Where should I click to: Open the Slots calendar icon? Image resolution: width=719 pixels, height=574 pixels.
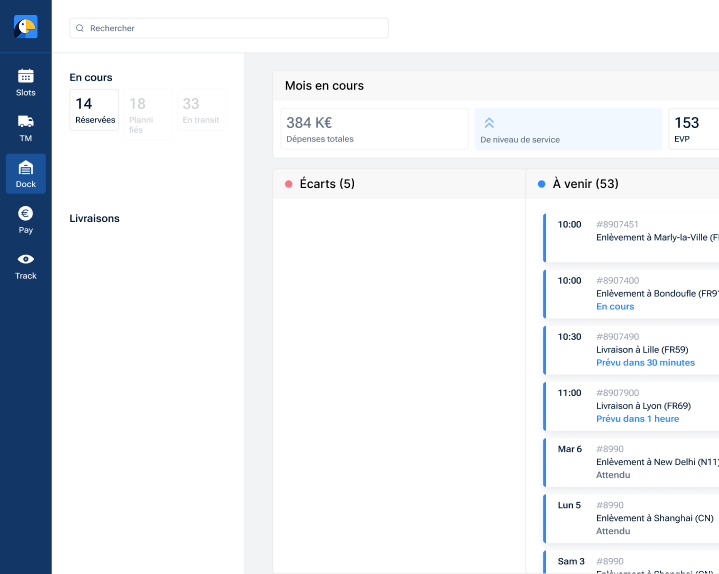(x=26, y=76)
